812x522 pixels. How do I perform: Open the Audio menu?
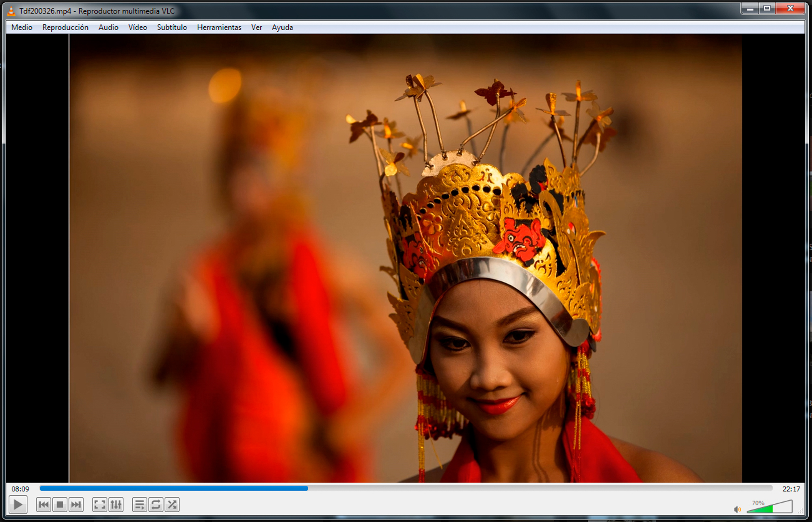[108, 27]
